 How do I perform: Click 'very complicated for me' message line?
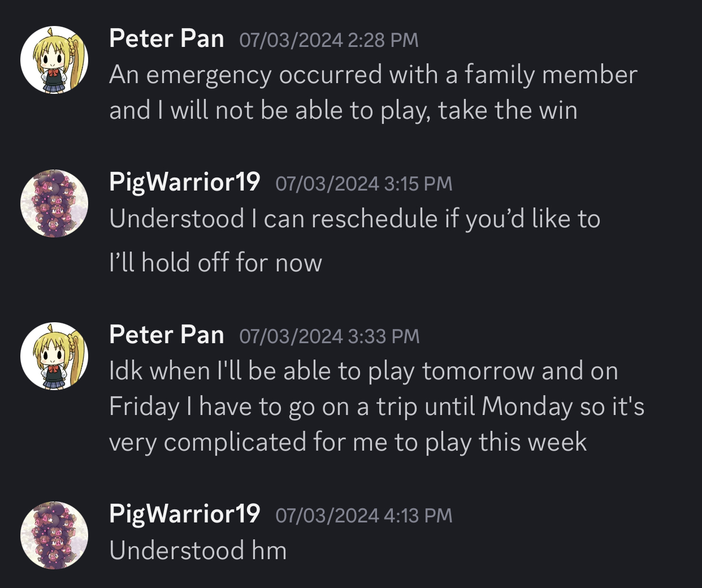click(x=348, y=443)
